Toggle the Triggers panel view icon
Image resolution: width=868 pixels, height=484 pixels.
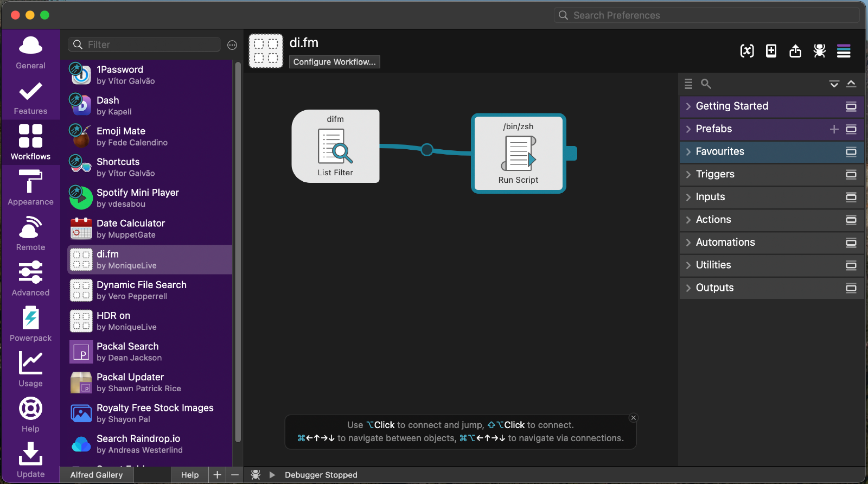pos(851,175)
